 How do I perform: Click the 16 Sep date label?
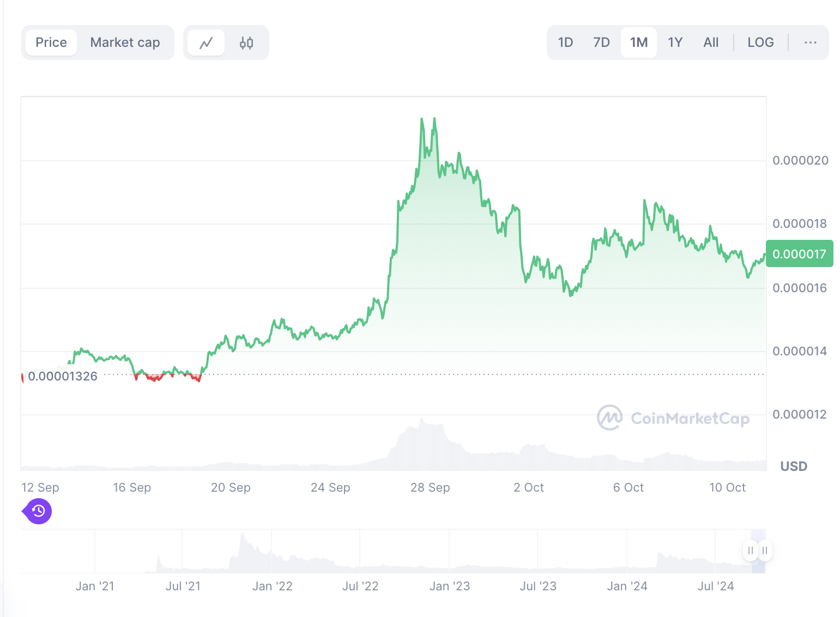pos(132,487)
